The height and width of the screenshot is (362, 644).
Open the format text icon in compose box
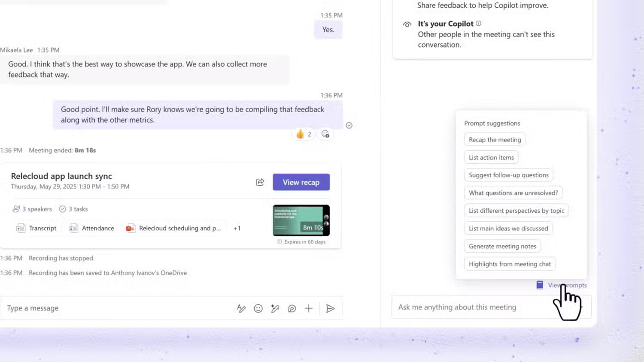tap(241, 308)
